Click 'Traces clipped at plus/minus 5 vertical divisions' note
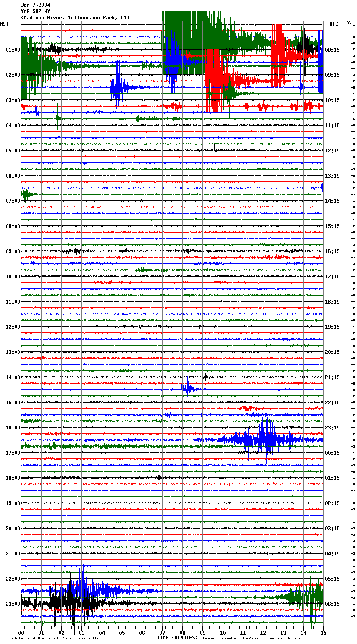 click(254, 639)
